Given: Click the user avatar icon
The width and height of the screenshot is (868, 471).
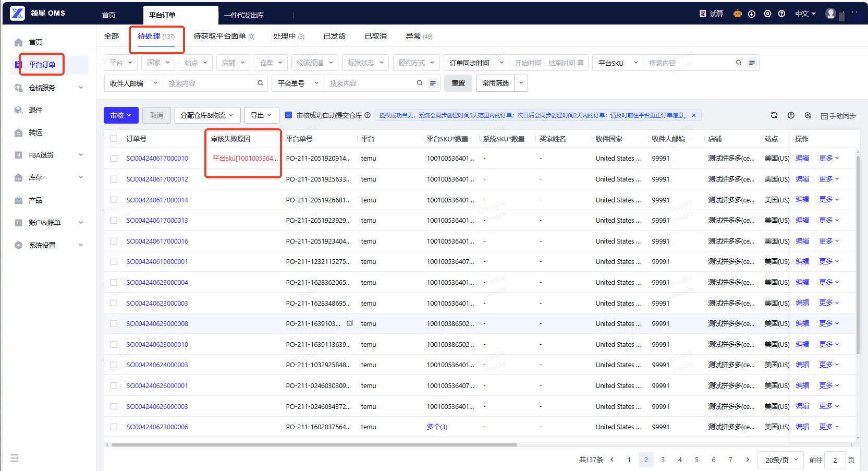Looking at the screenshot, I should (x=831, y=14).
